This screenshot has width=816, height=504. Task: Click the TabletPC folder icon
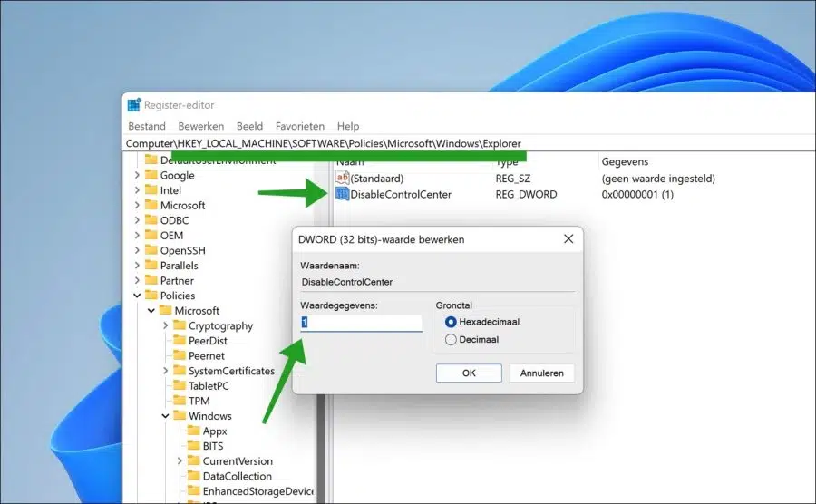(180, 385)
